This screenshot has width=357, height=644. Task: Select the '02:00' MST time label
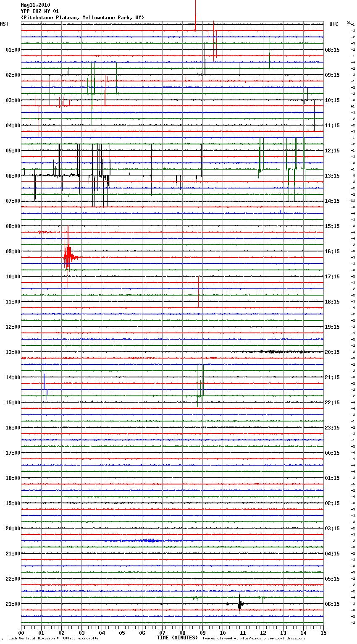coord(13,75)
